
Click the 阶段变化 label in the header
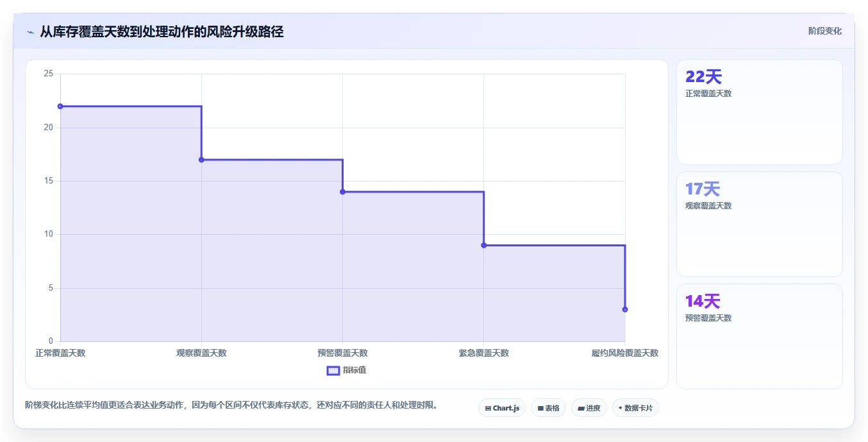click(x=824, y=31)
